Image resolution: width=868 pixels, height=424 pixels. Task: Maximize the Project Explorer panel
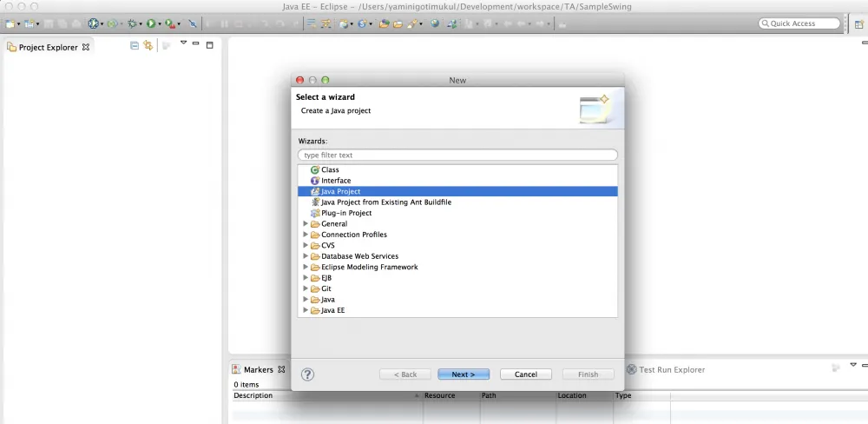[x=209, y=44]
